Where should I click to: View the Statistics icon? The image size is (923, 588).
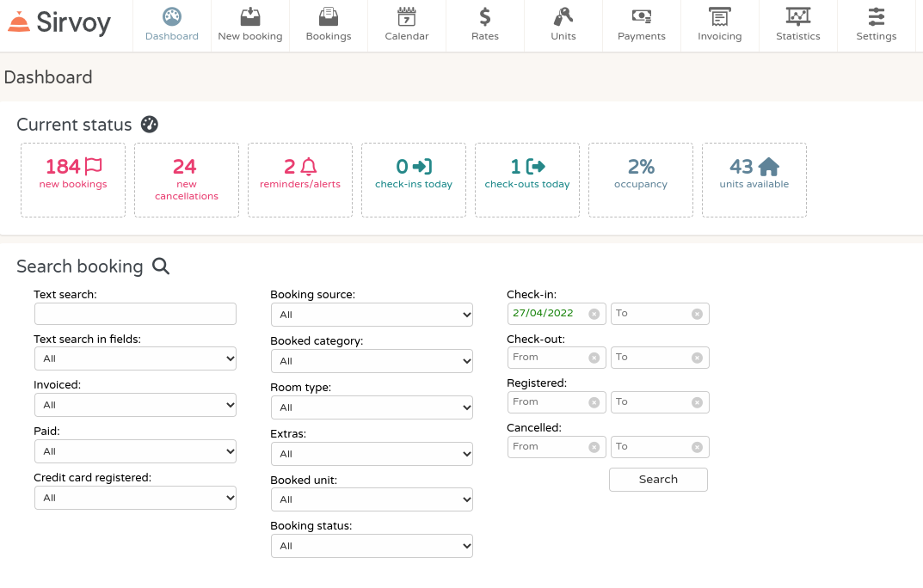tap(797, 15)
